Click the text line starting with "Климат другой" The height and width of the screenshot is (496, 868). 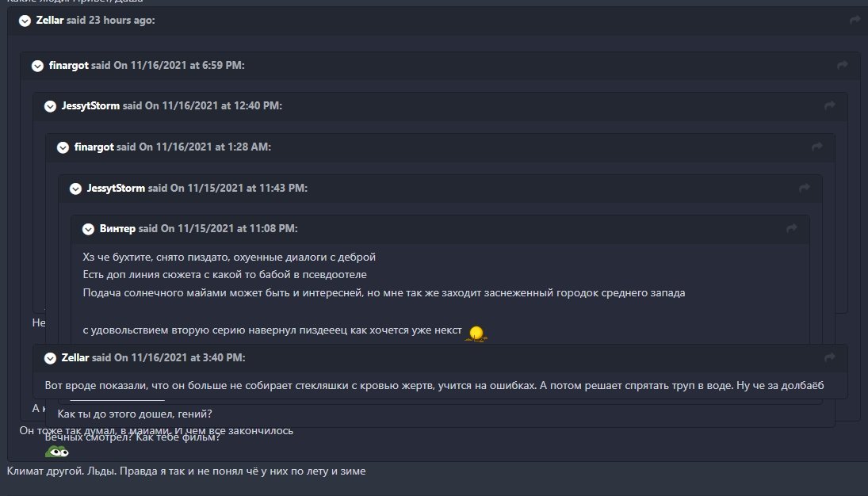tap(186, 471)
